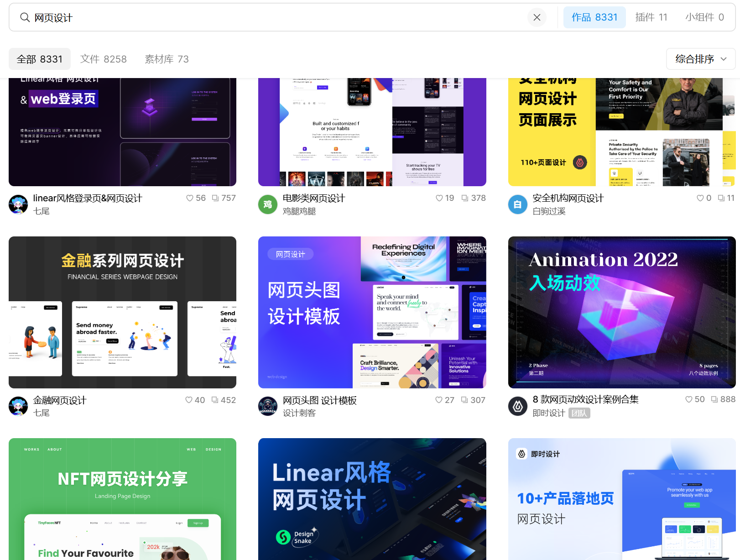Click the search magnifier icon
The height and width of the screenshot is (560, 740).
25,17
